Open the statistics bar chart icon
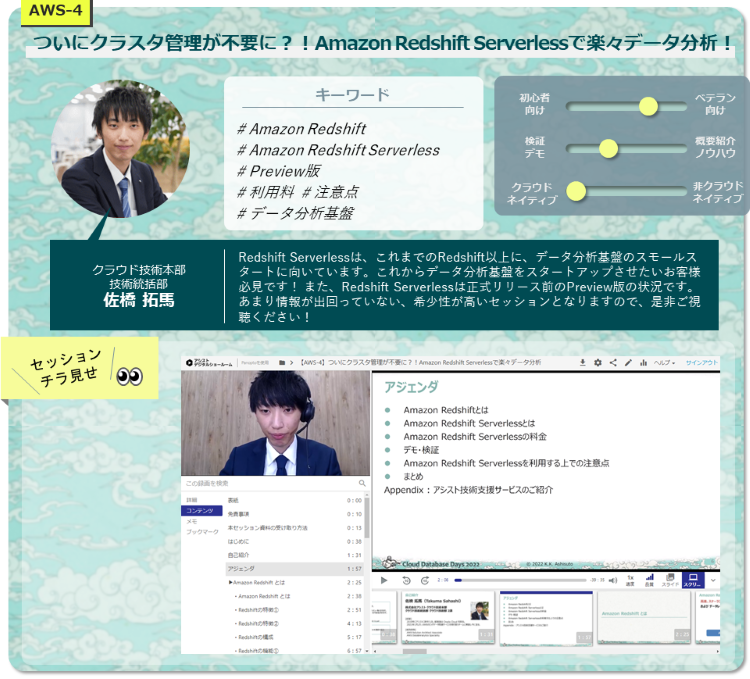This screenshot has height=679, width=750. (x=643, y=362)
